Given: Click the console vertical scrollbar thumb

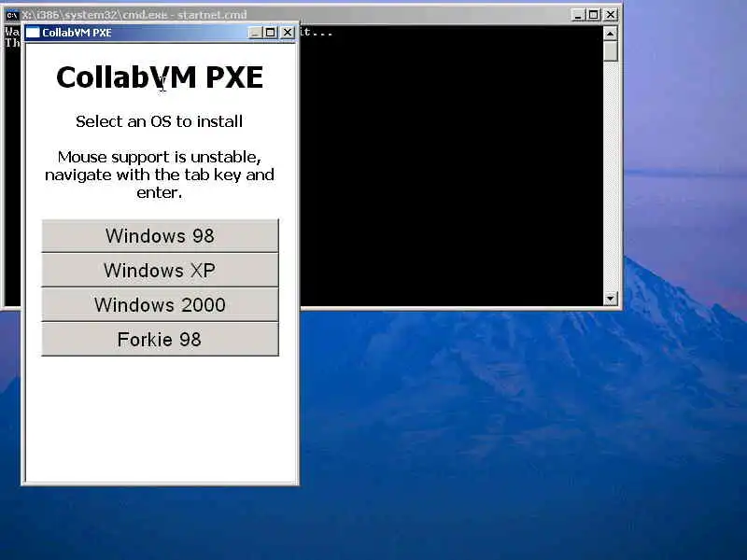Looking at the screenshot, I should pyautogui.click(x=611, y=51).
